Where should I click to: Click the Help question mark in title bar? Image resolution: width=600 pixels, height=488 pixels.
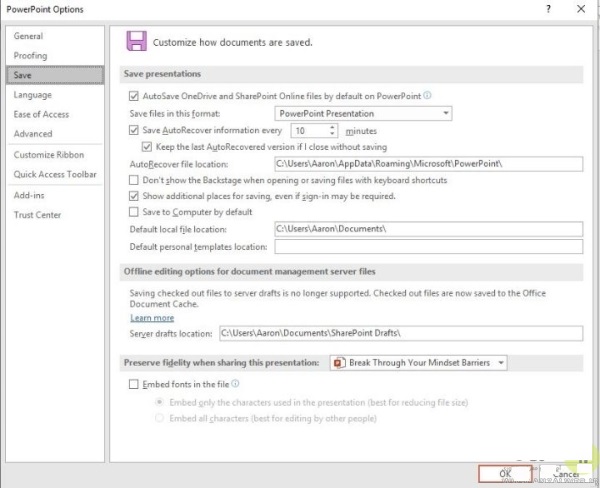[x=548, y=9]
